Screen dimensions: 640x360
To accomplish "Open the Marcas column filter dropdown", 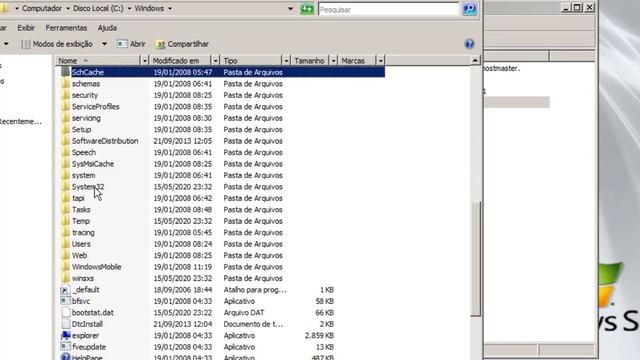I will 380,61.
